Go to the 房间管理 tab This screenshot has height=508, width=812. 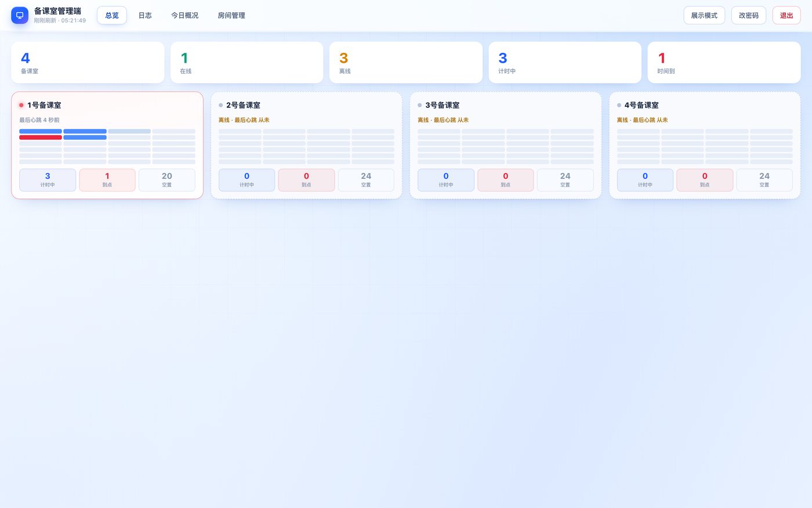pos(231,15)
